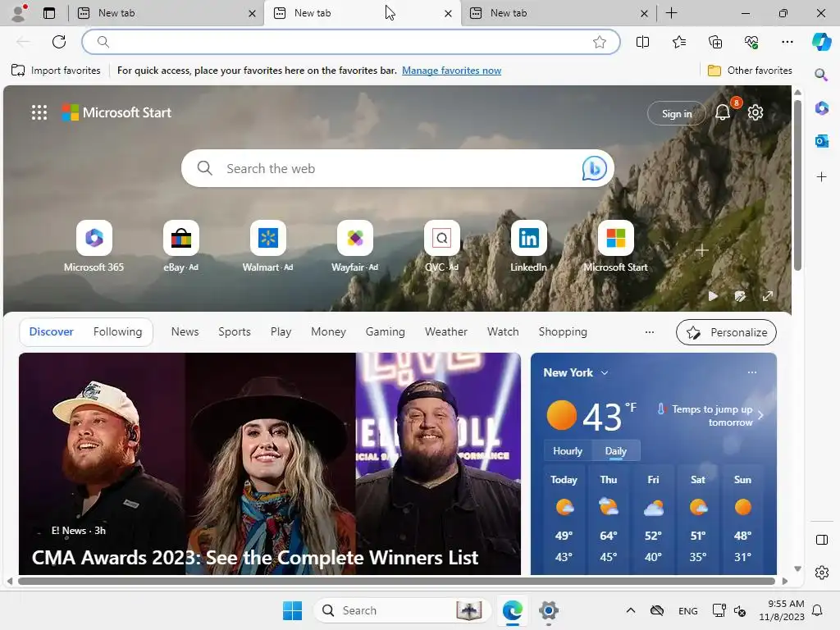
Task: Open the Microsoft Start app launcher grid
Action: point(39,112)
